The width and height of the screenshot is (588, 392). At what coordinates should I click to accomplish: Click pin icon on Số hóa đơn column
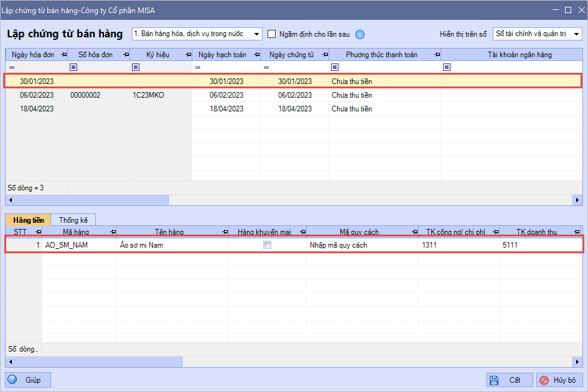125,55
